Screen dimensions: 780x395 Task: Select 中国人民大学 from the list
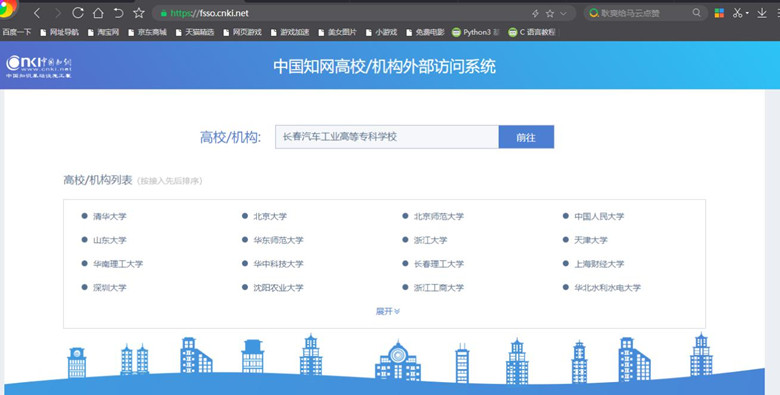(599, 216)
